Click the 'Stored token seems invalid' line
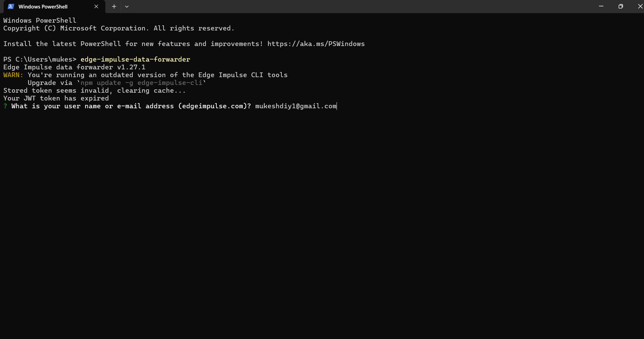Viewport: 644px width, 339px height. coord(94,91)
